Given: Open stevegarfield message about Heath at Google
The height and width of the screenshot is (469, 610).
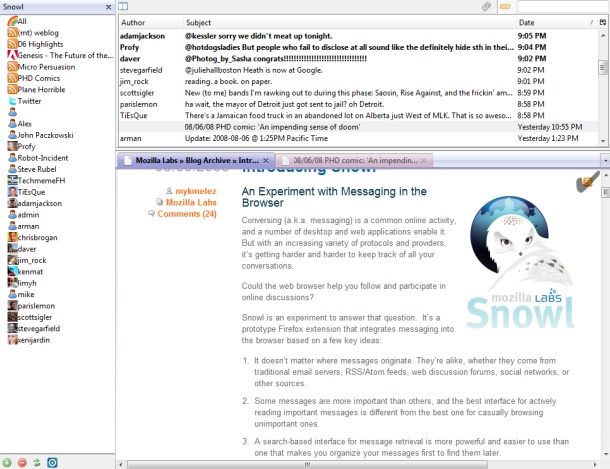Looking at the screenshot, I should pos(358,70).
